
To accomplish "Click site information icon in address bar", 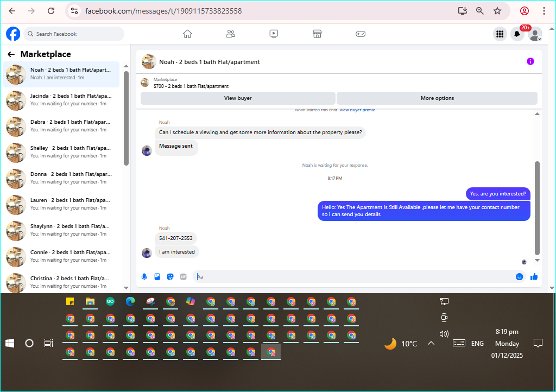I will pos(74,11).
